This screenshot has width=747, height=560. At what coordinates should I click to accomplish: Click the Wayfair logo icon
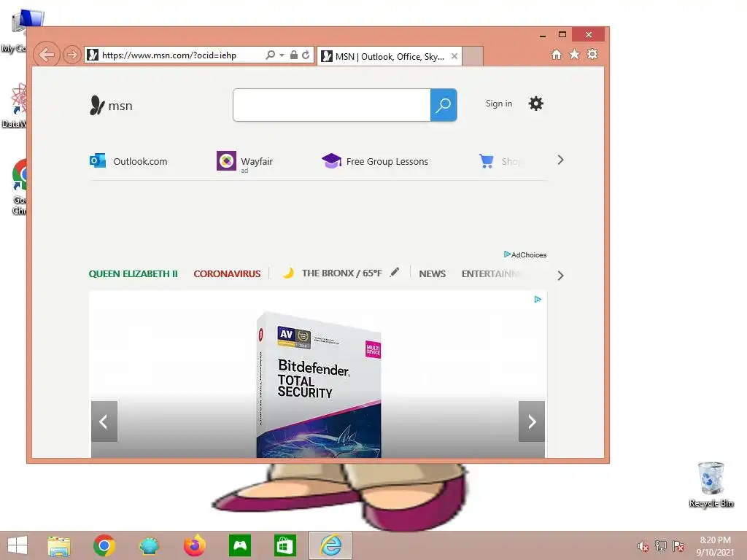[x=226, y=161]
